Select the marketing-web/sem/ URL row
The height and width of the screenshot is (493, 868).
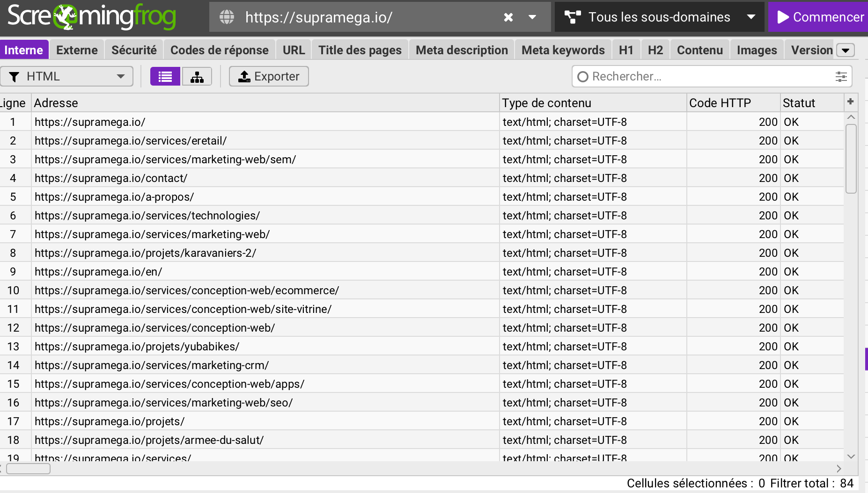pyautogui.click(x=421, y=159)
